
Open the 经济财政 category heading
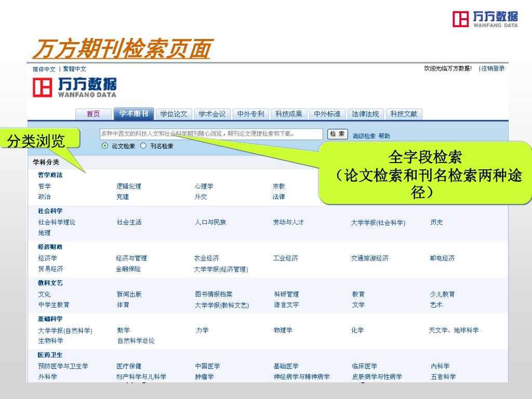(x=50, y=247)
